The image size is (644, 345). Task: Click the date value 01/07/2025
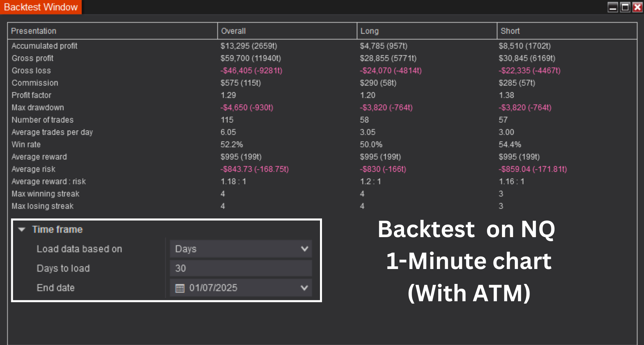pyautogui.click(x=213, y=287)
